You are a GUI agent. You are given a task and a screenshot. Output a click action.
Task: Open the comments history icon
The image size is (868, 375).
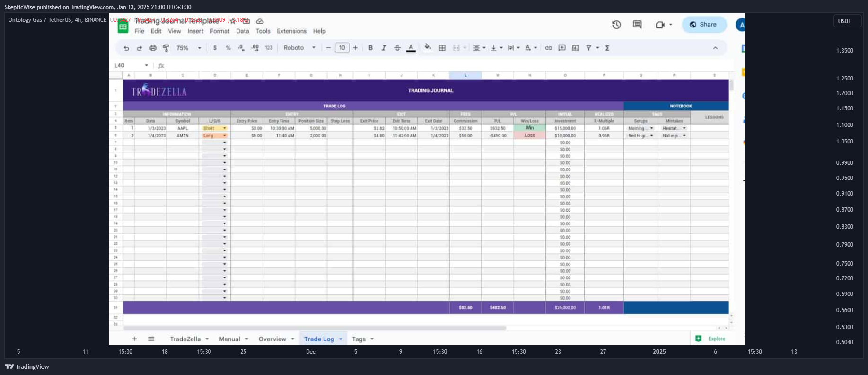(637, 25)
